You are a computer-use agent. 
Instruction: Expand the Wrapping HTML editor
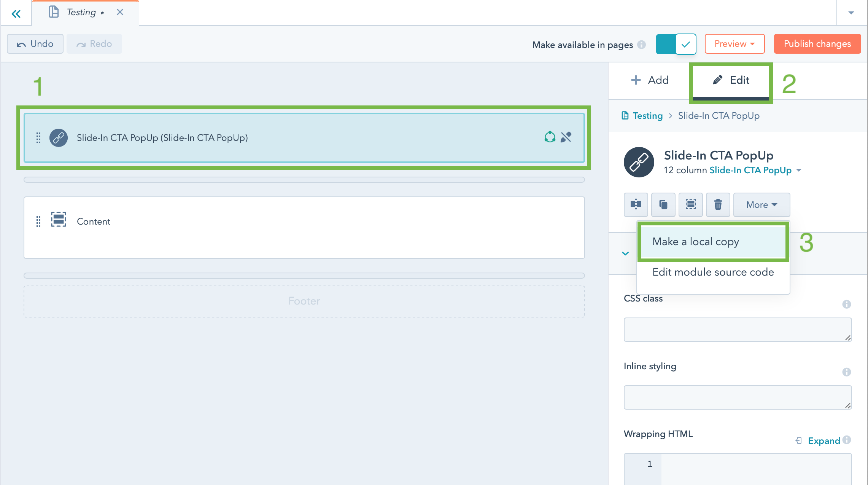tap(824, 441)
